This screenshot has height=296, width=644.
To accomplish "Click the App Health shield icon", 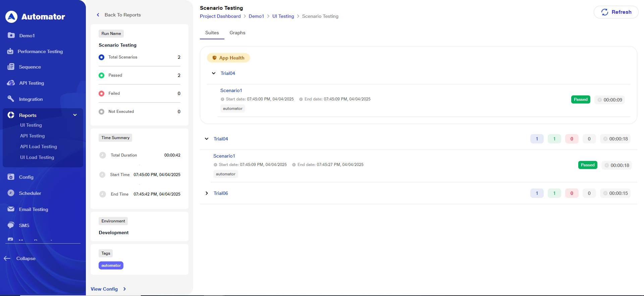I will coord(215,58).
